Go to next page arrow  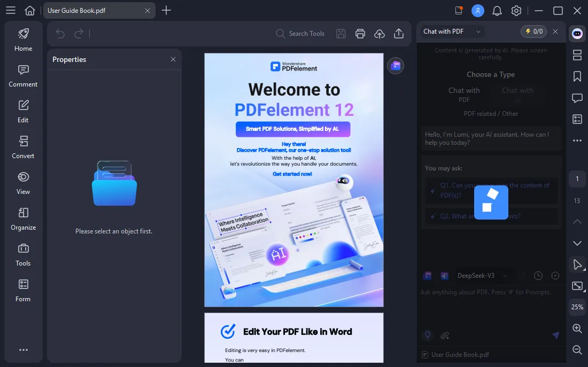(x=577, y=243)
